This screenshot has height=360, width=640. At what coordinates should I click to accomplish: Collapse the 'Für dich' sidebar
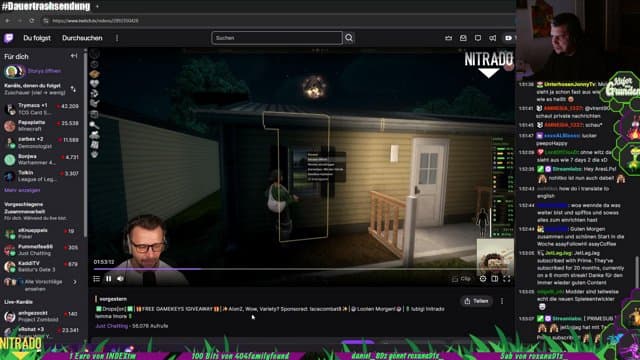coord(74,56)
